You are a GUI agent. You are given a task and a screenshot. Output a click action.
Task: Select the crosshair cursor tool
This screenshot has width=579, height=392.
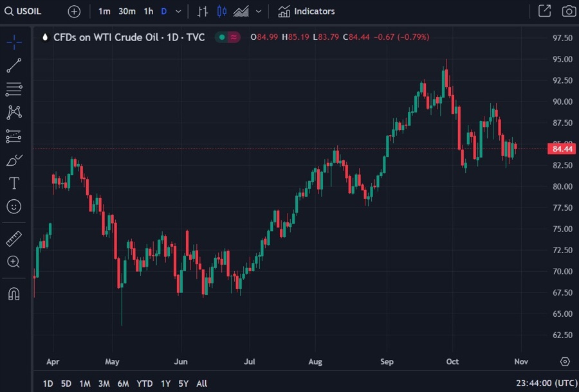coord(14,42)
